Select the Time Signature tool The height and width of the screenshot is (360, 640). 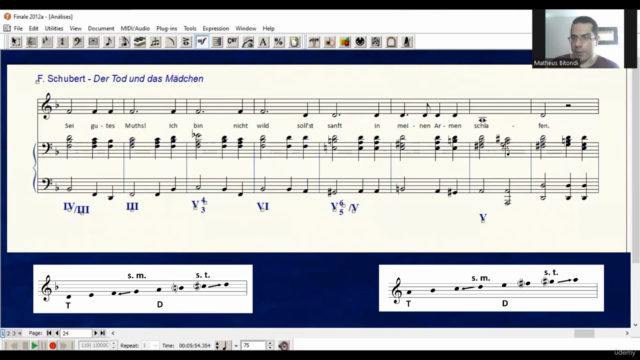[62, 42]
